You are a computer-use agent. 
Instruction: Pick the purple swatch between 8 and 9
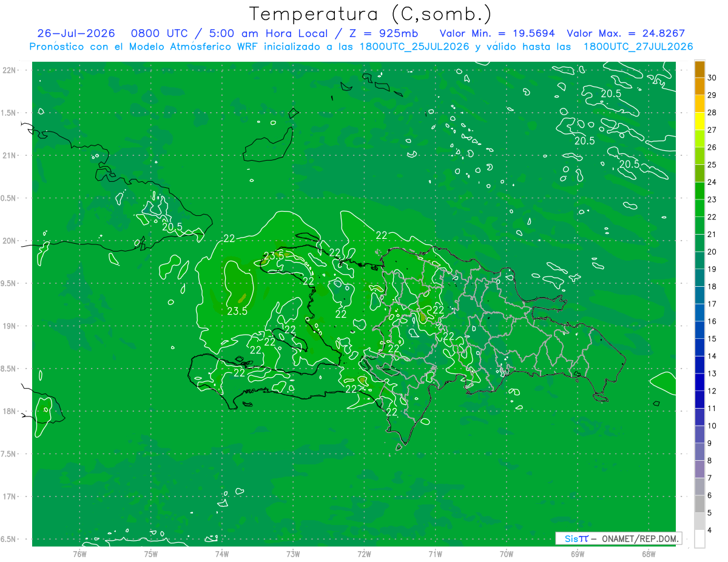(x=699, y=452)
